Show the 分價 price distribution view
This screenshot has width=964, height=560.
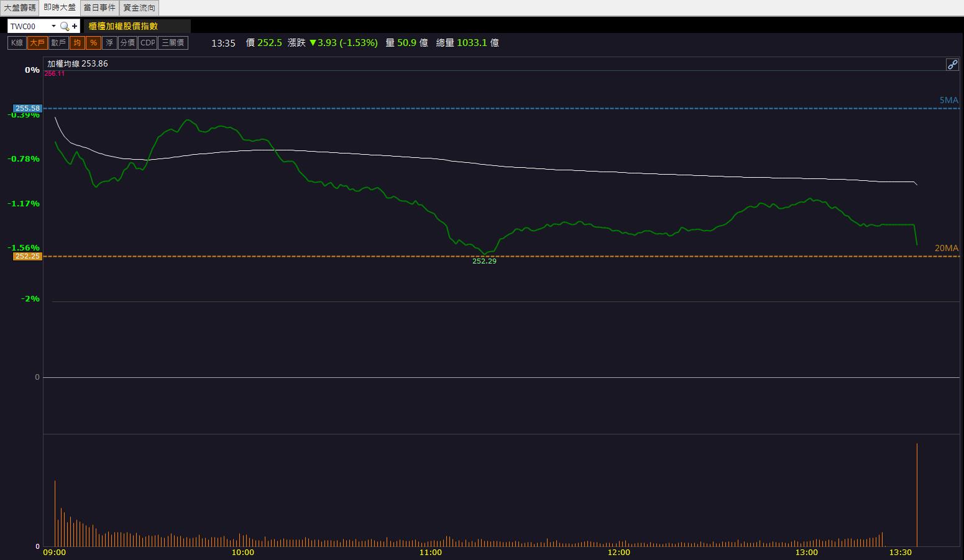127,43
